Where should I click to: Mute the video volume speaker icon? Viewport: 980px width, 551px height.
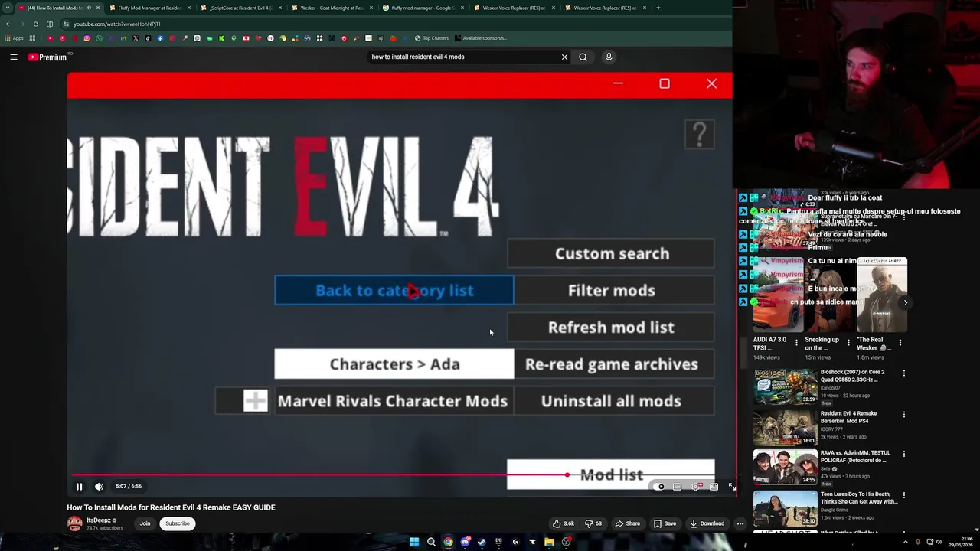pyautogui.click(x=99, y=486)
